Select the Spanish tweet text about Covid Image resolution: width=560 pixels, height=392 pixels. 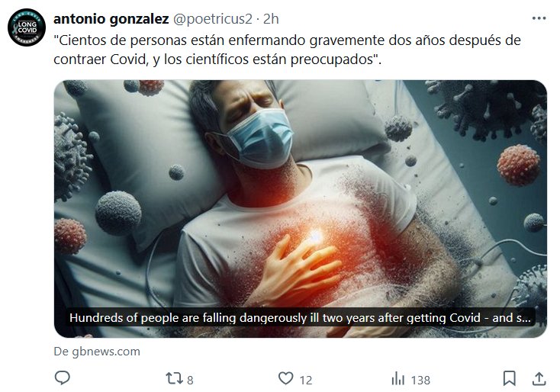click(287, 50)
